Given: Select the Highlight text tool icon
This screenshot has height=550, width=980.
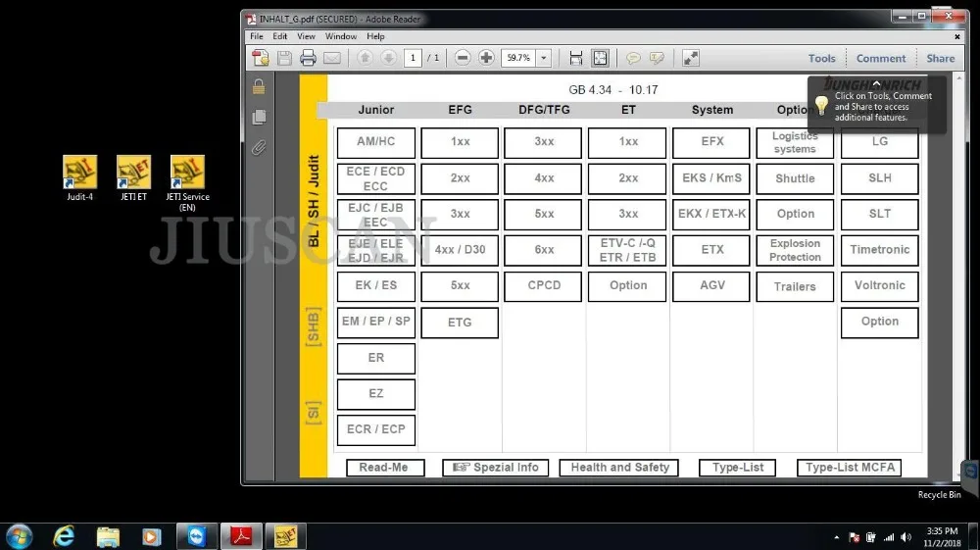Looking at the screenshot, I should tap(657, 58).
